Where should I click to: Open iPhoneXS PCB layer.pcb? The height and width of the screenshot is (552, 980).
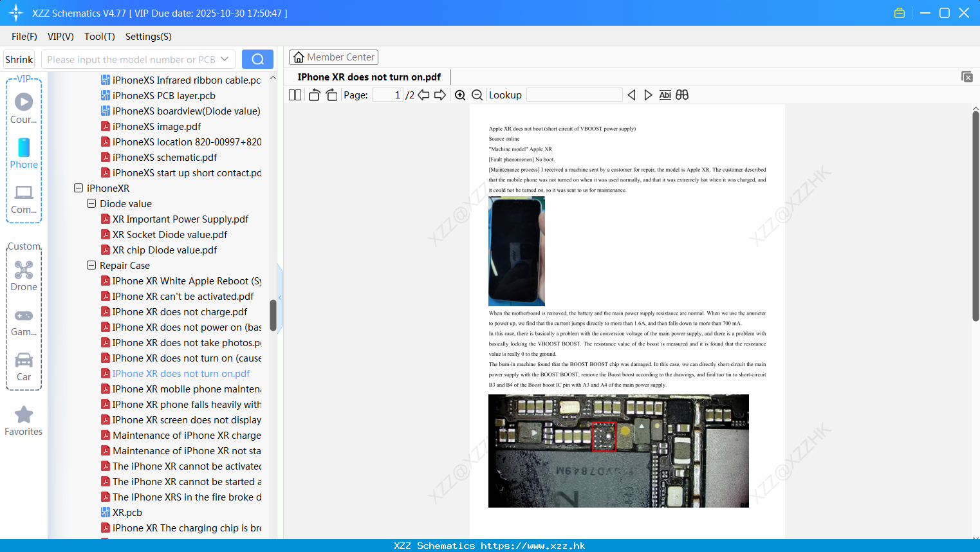(x=158, y=95)
